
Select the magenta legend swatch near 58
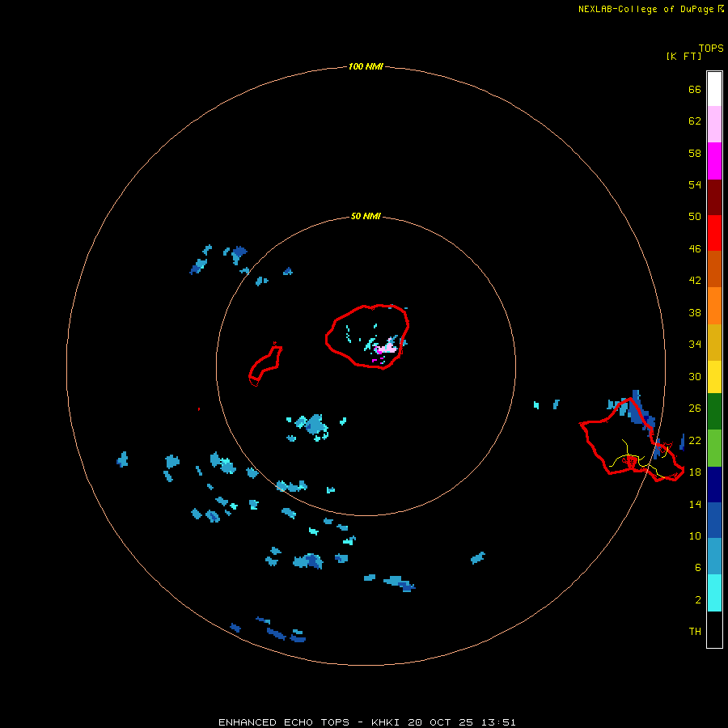714,161
